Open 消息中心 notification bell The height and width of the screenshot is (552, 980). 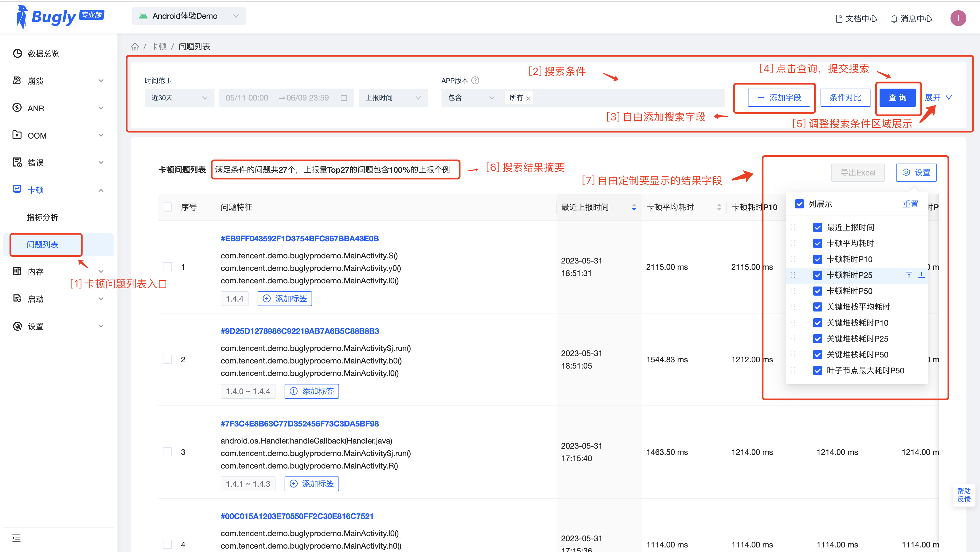tap(912, 18)
